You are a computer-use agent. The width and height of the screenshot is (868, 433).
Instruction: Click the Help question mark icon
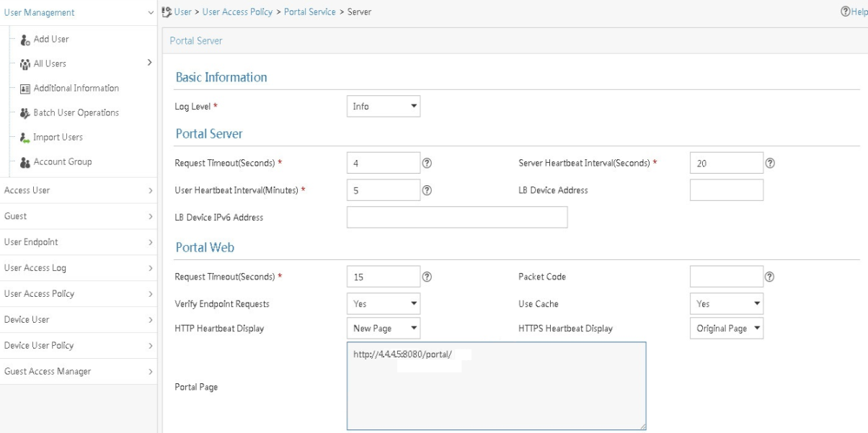845,12
